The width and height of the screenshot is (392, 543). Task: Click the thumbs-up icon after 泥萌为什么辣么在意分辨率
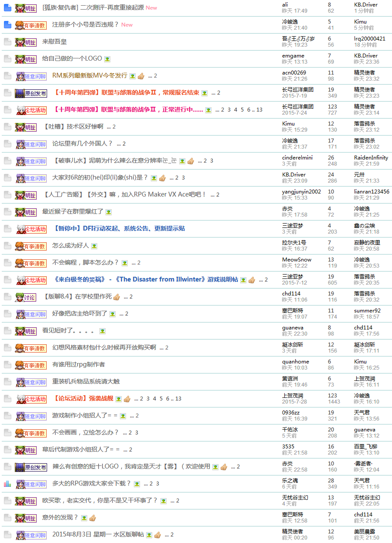point(191,161)
